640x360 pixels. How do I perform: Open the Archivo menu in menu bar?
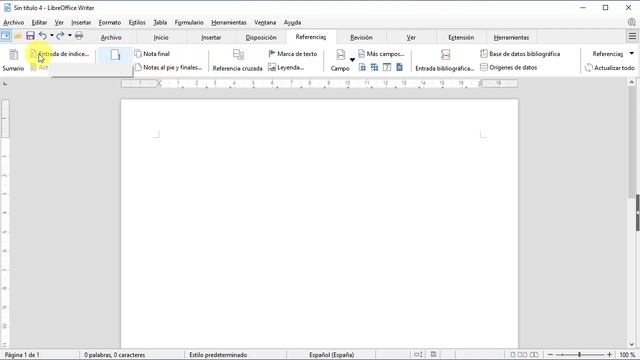[13, 22]
